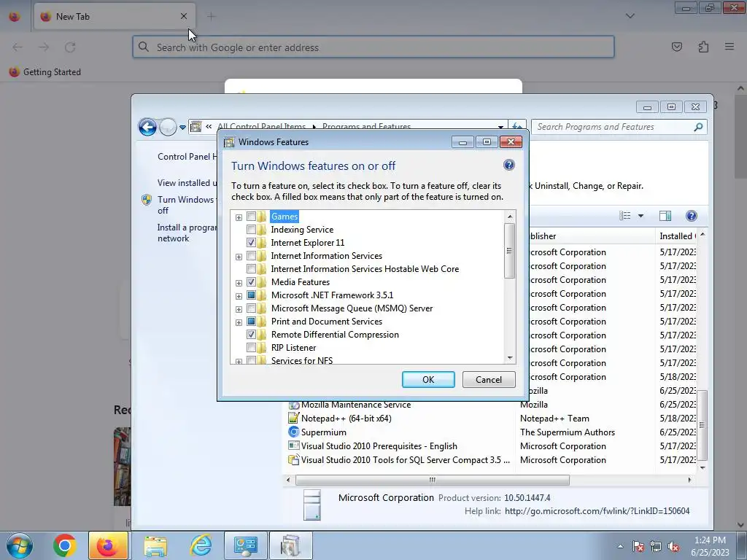Open Firefox hamburger application menu
Screen dimensions: 747x560
pyautogui.click(x=729, y=47)
